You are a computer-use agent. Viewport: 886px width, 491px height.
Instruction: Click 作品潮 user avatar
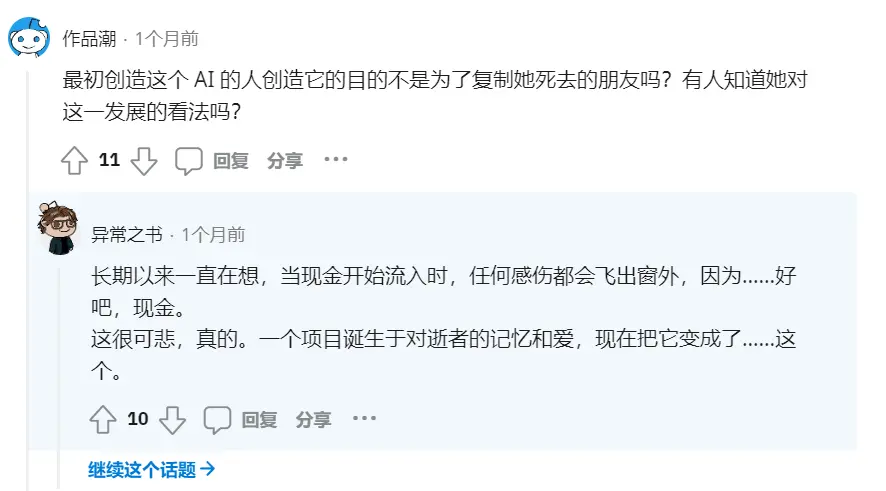[29, 39]
